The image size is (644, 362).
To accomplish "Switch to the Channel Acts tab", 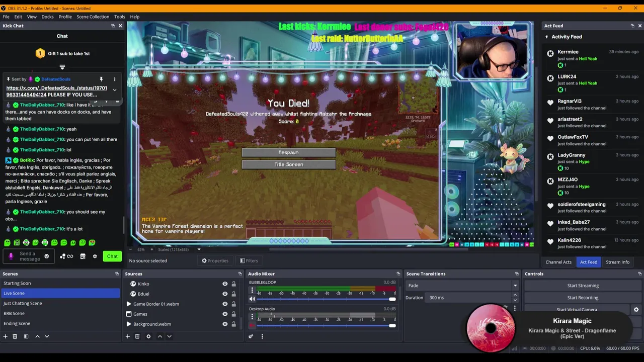I will point(558,262).
